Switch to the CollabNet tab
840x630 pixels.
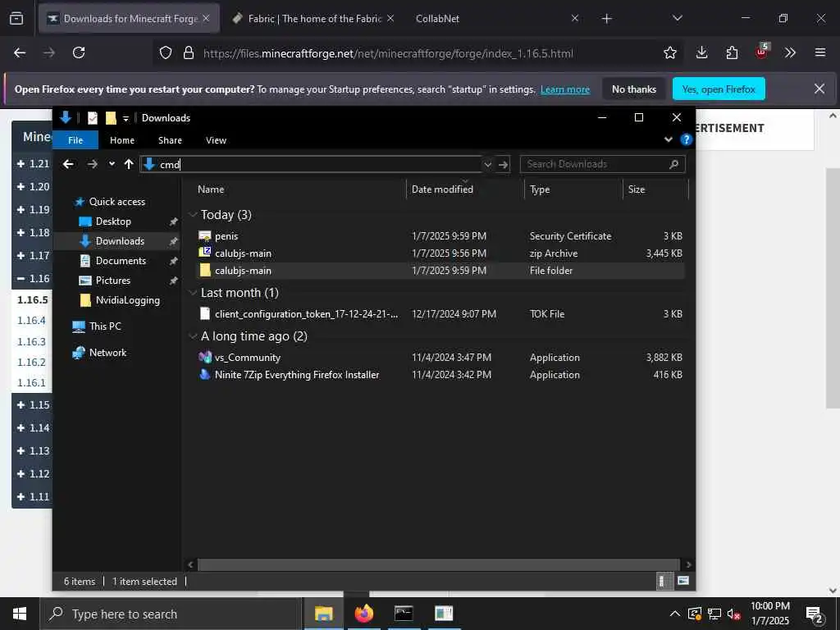[438, 18]
